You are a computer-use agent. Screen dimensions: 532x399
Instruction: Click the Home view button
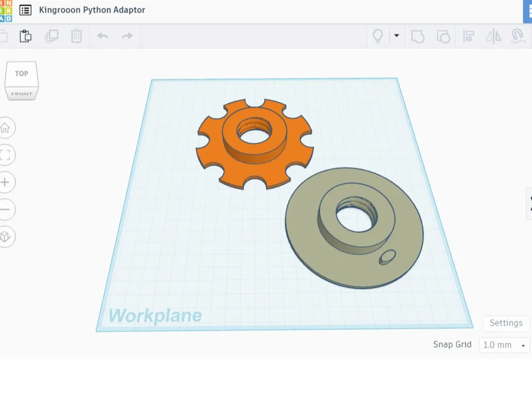[x=6, y=128]
